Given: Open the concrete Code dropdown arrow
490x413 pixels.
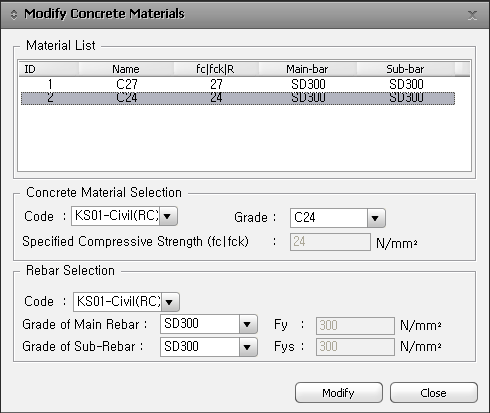Looking at the screenshot, I should coord(168,216).
